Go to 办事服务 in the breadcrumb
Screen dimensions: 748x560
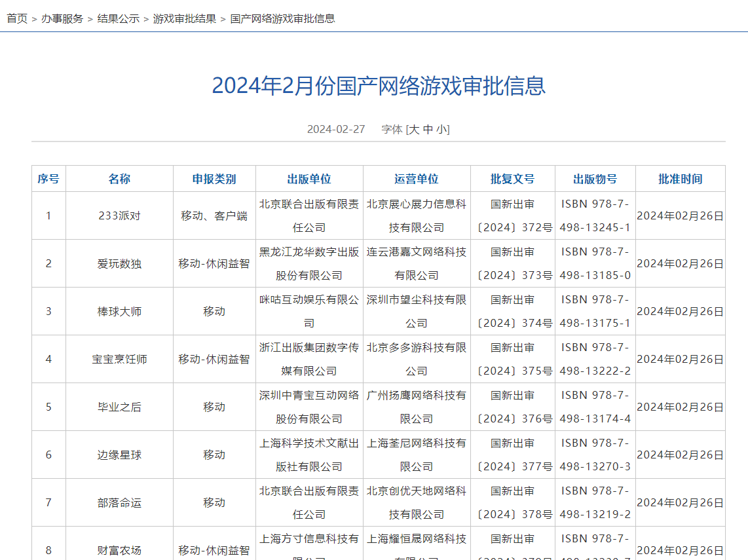coord(62,18)
